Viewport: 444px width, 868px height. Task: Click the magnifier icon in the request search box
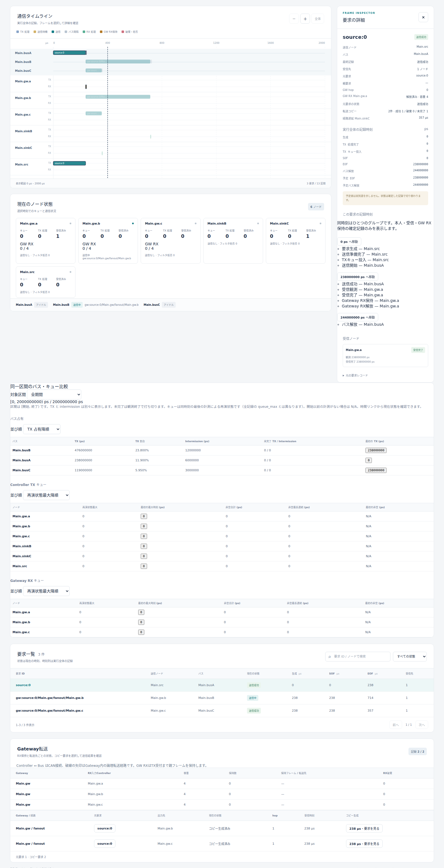tap(330, 656)
